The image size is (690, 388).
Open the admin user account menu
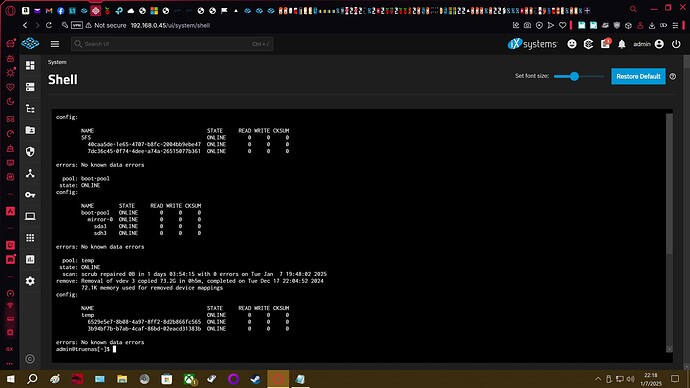point(649,44)
